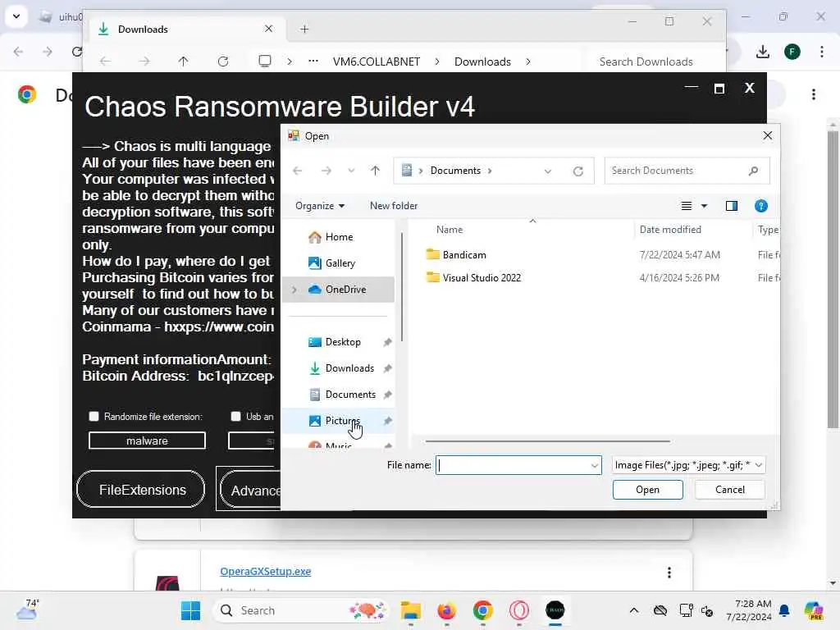
Task: Sort files by the Name column header
Action: click(x=450, y=230)
